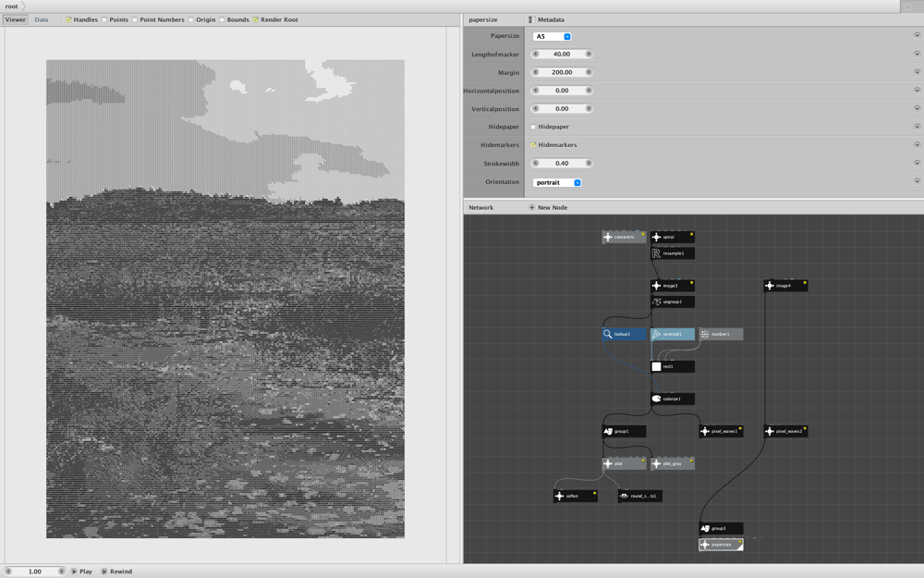
Task: Click the Lengthofmarker decrease arrow
Action: coord(536,54)
